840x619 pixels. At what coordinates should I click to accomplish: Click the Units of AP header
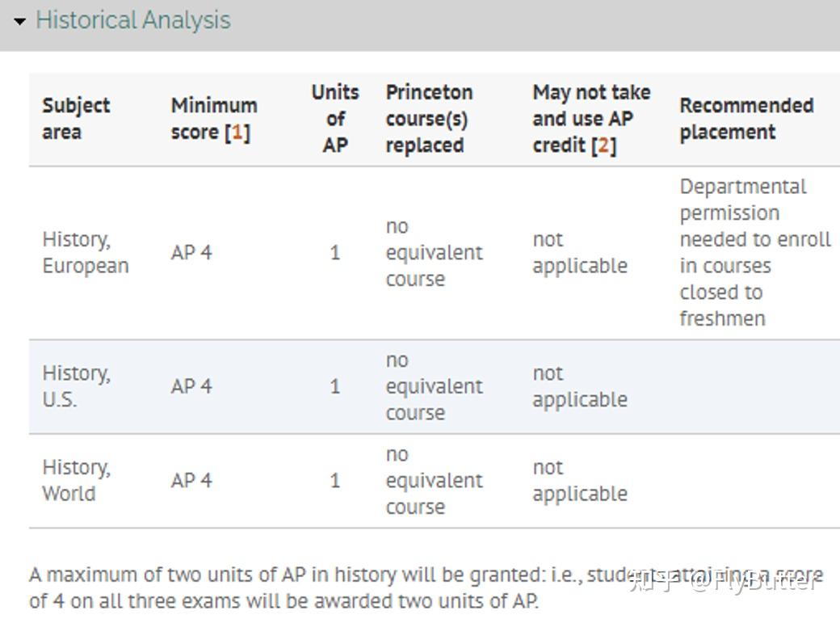[335, 118]
